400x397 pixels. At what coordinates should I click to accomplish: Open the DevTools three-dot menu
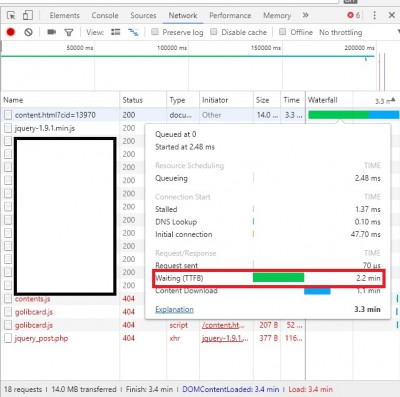pos(374,15)
